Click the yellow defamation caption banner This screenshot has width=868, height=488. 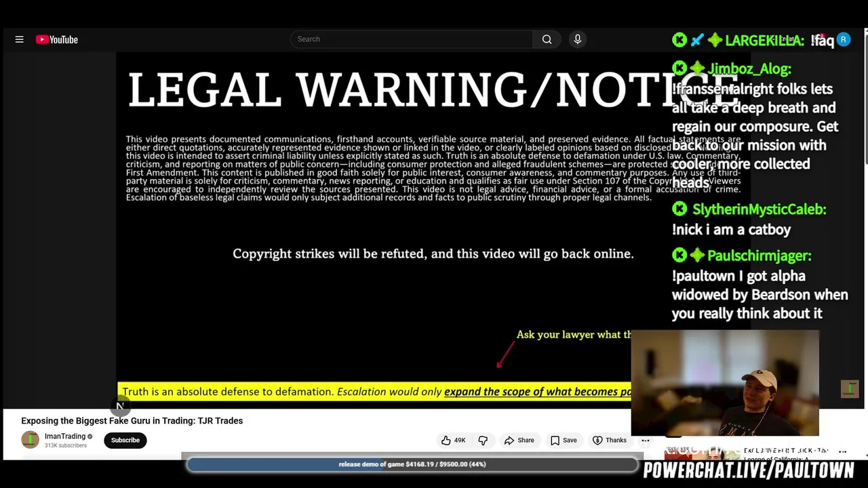click(374, 392)
